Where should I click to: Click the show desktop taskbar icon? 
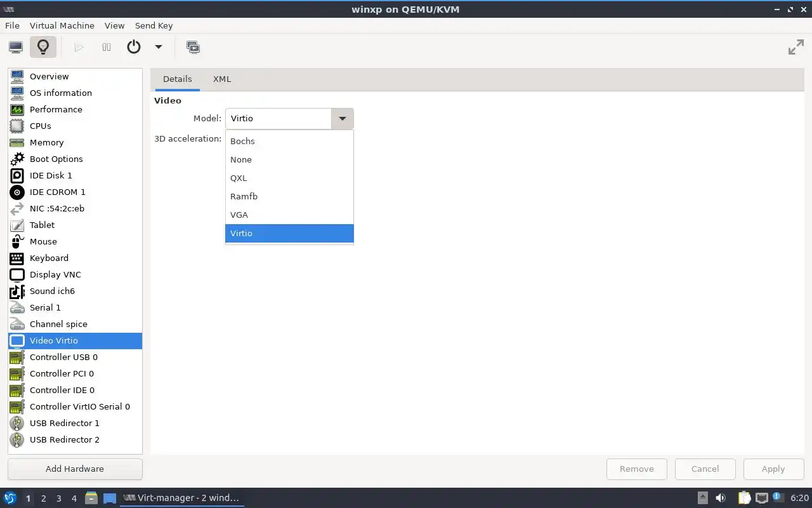[x=110, y=498]
